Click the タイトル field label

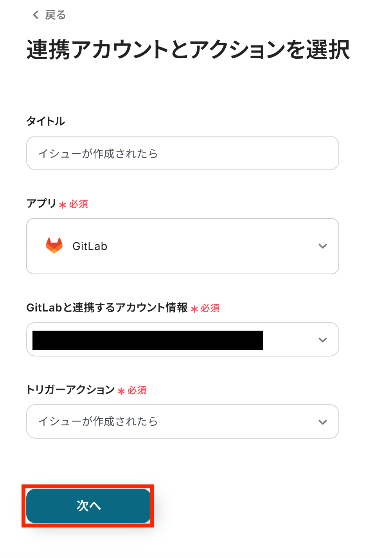click(45, 121)
